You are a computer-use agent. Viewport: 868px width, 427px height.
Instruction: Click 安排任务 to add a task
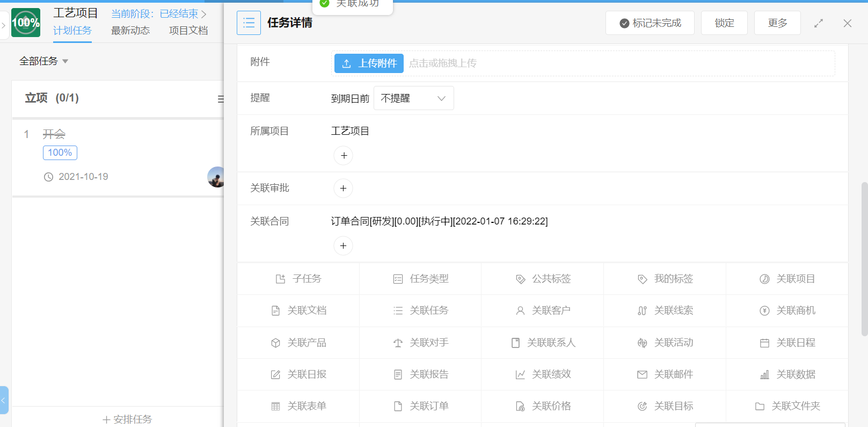tap(127, 419)
